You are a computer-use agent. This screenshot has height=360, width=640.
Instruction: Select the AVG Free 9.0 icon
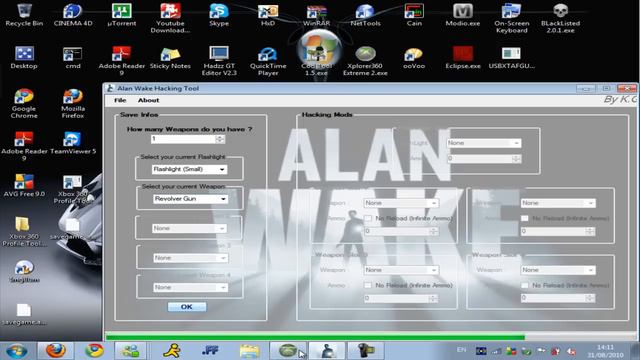(24, 185)
